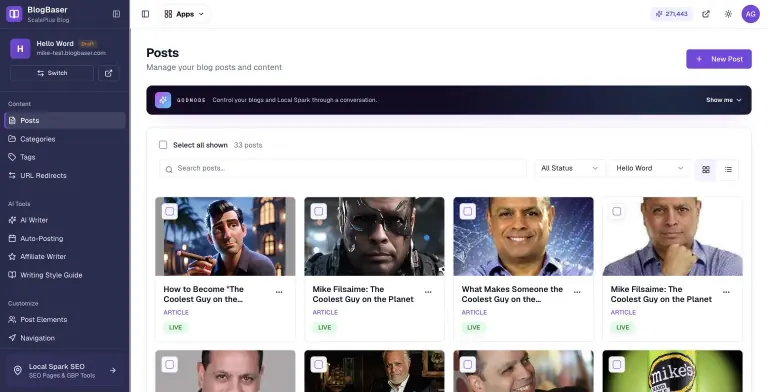Viewport: 768px width, 392px height.
Task: Open thumbnail of cyborg with sunglasses
Action: pyautogui.click(x=374, y=237)
